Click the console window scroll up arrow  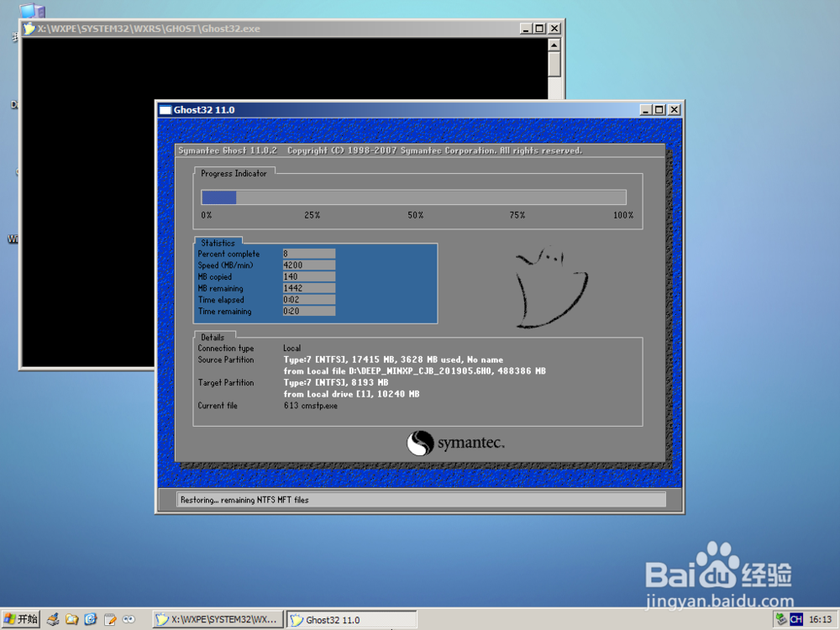(x=554, y=45)
